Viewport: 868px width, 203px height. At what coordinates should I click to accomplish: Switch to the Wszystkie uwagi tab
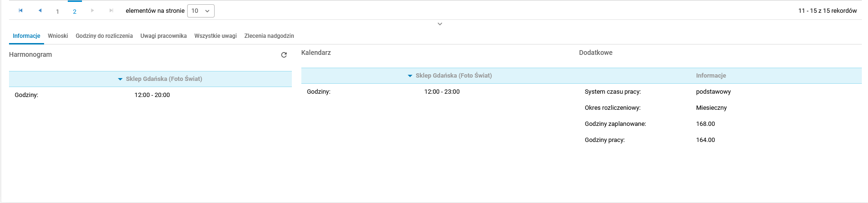(x=216, y=36)
